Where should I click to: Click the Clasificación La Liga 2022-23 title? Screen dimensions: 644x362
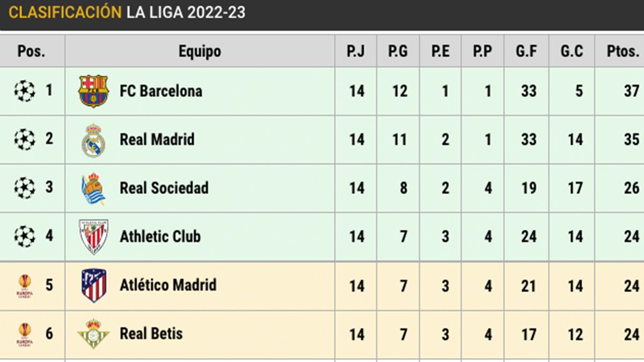pos(127,13)
